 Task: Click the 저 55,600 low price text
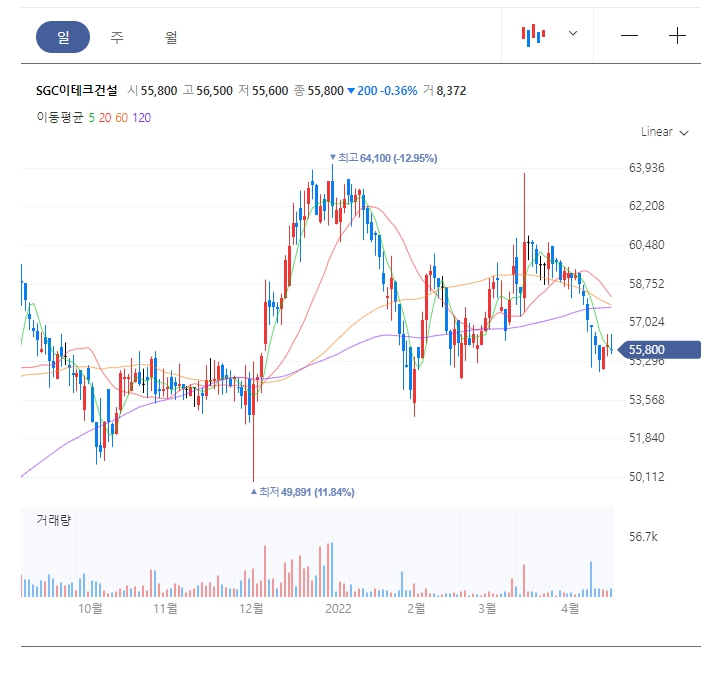pyautogui.click(x=263, y=91)
